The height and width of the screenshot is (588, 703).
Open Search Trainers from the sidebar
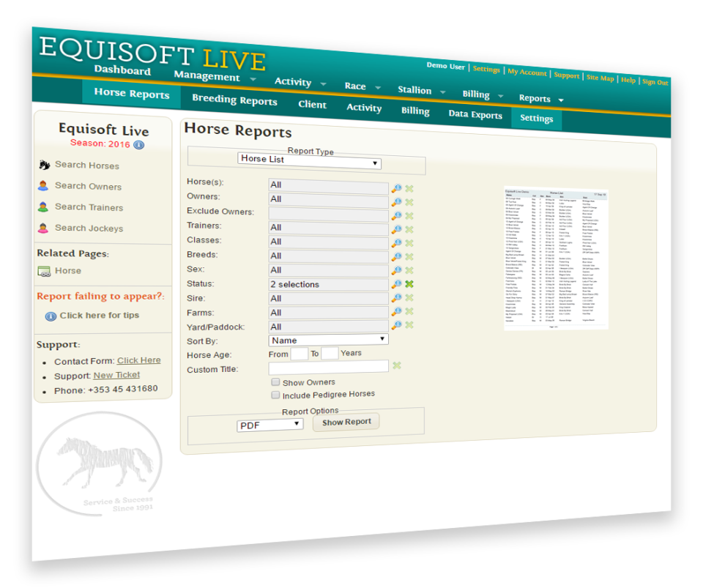click(x=45, y=207)
